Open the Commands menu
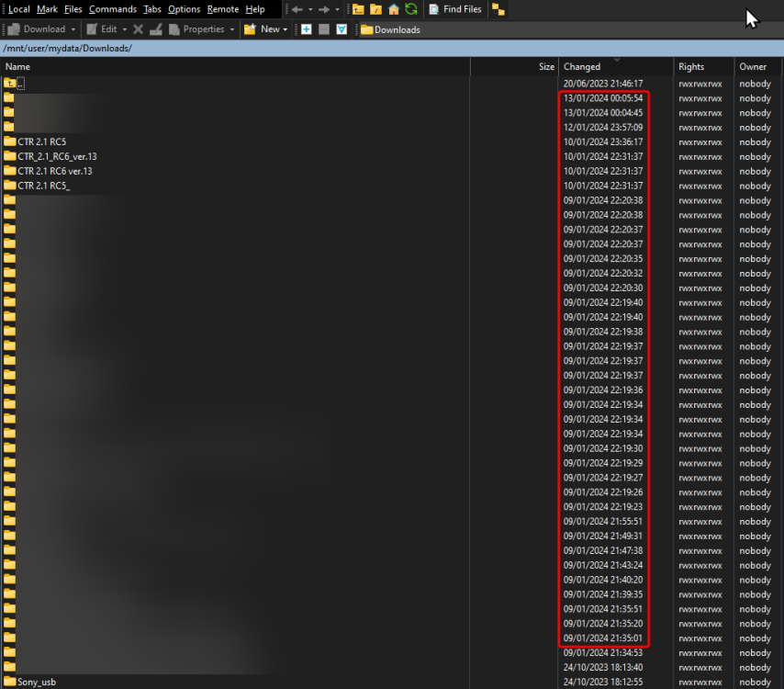This screenshot has height=689, width=784. (x=113, y=9)
